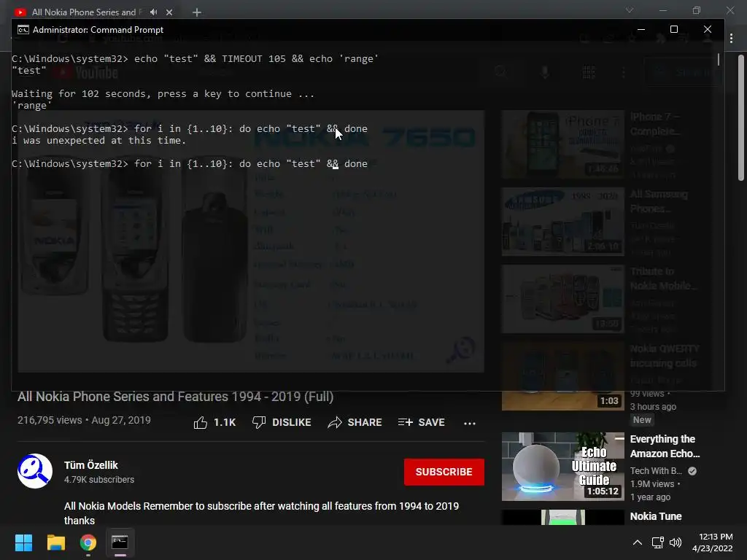Click '3 hours ago' text
Image resolution: width=747 pixels, height=560 pixels.
point(653,407)
